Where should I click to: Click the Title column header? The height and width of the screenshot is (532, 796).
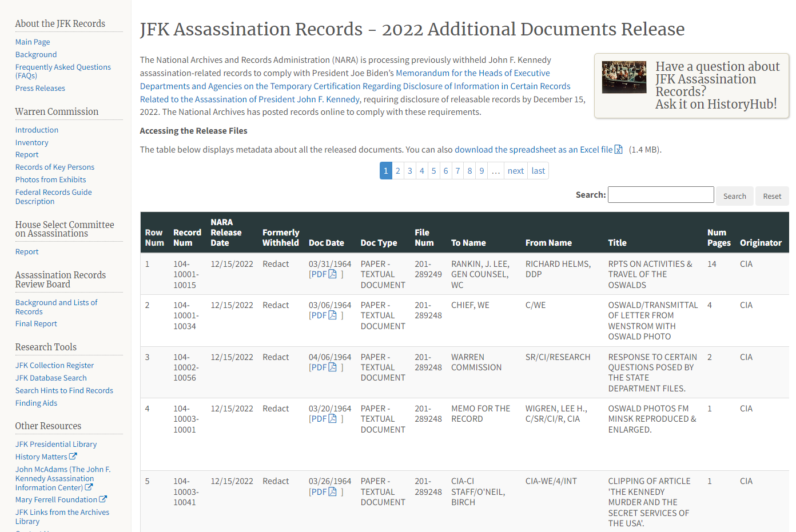point(617,243)
